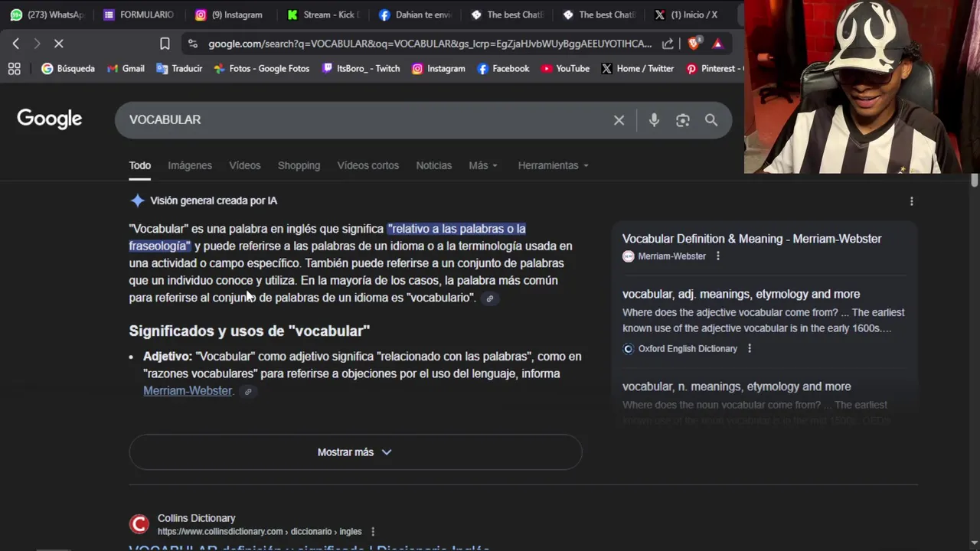Switch to the Shopping tab
Screen dimensions: 980x551
(x=299, y=165)
